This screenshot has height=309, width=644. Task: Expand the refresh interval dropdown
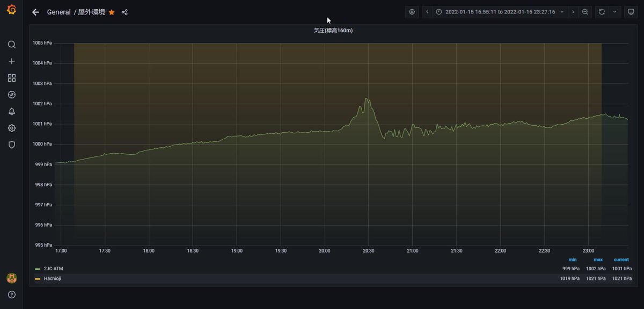(614, 12)
